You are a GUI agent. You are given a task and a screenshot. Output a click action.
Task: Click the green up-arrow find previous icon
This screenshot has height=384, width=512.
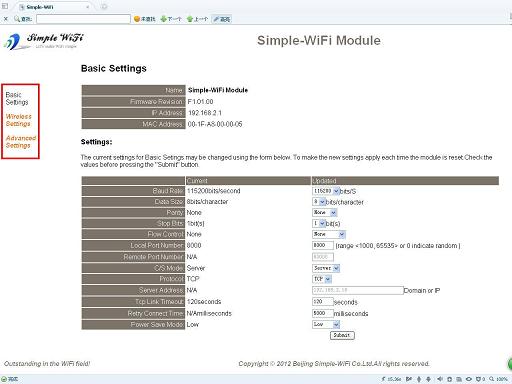[190, 19]
